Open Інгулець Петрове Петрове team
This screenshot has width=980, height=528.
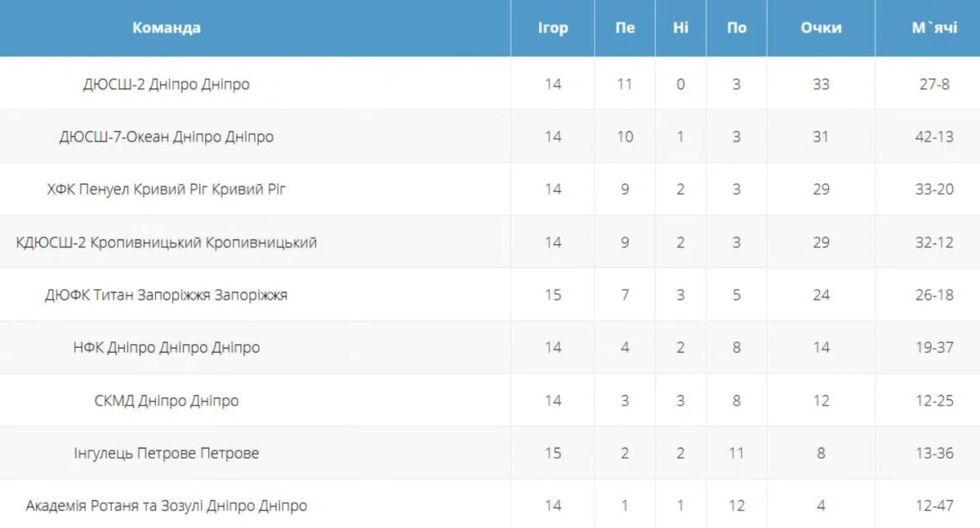click(167, 453)
